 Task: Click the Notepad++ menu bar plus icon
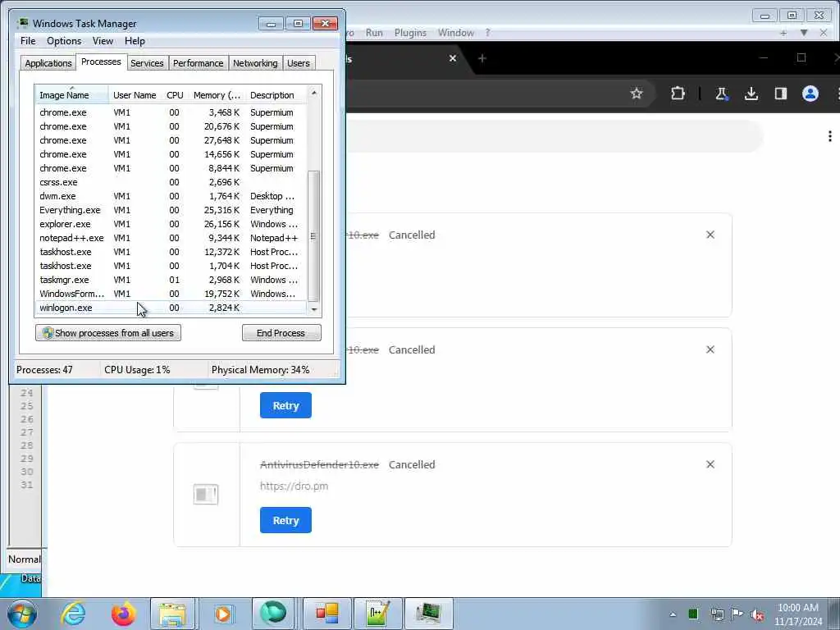[x=783, y=33]
